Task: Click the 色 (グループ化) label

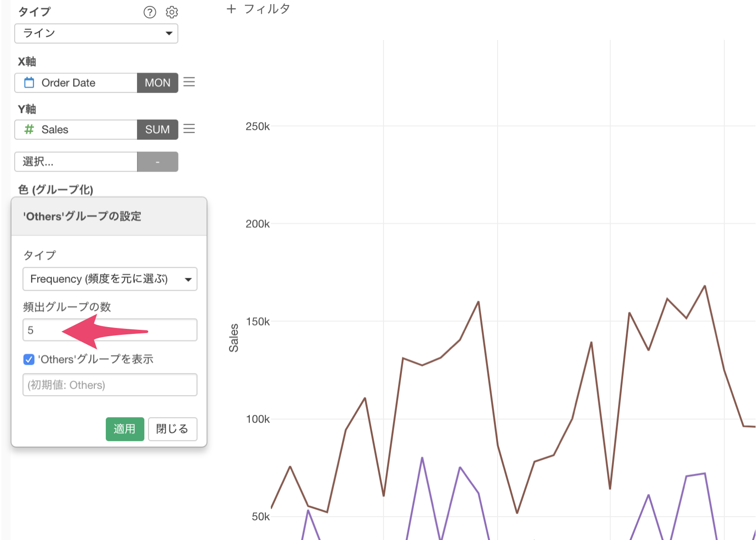Action: [56, 190]
